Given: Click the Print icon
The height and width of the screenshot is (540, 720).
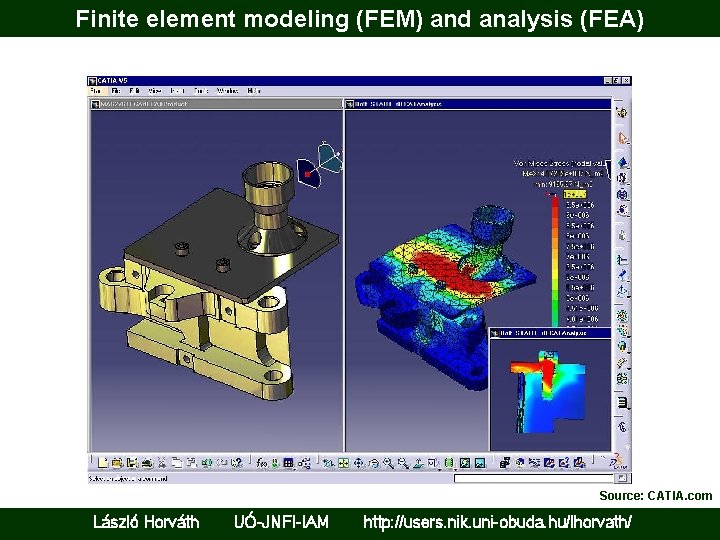Looking at the screenshot, I should pos(147,463).
